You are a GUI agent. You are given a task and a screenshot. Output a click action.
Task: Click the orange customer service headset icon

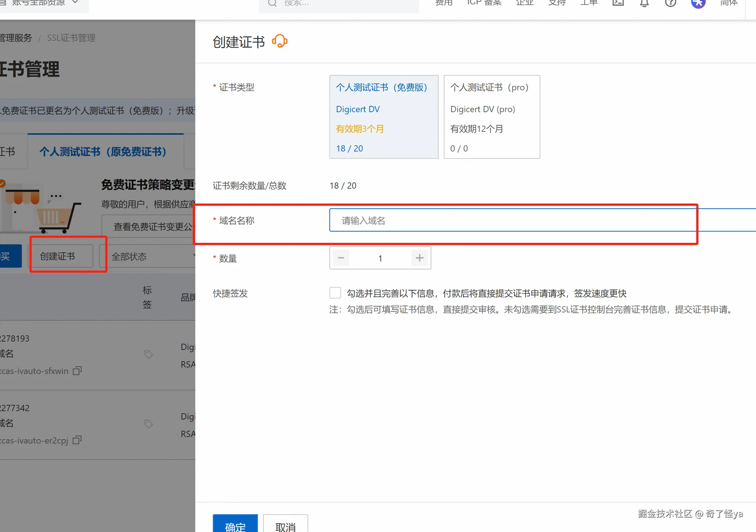pyautogui.click(x=280, y=41)
